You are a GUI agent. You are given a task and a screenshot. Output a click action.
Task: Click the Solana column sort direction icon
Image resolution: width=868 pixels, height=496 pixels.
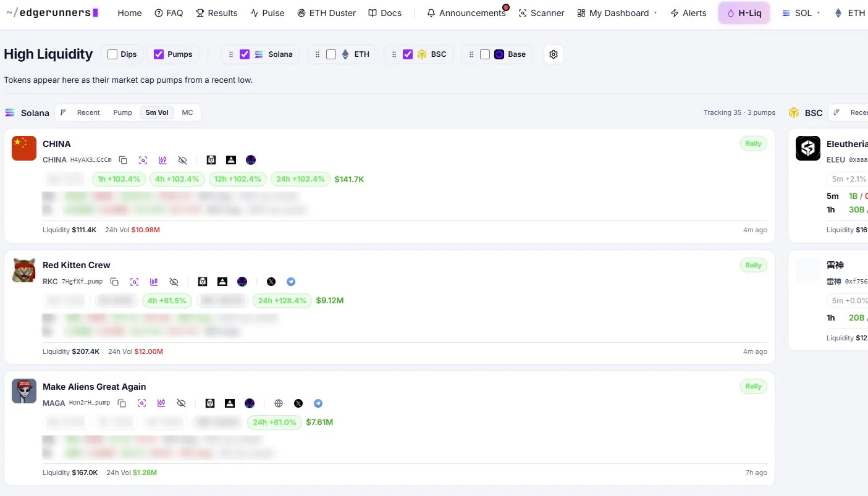click(63, 112)
